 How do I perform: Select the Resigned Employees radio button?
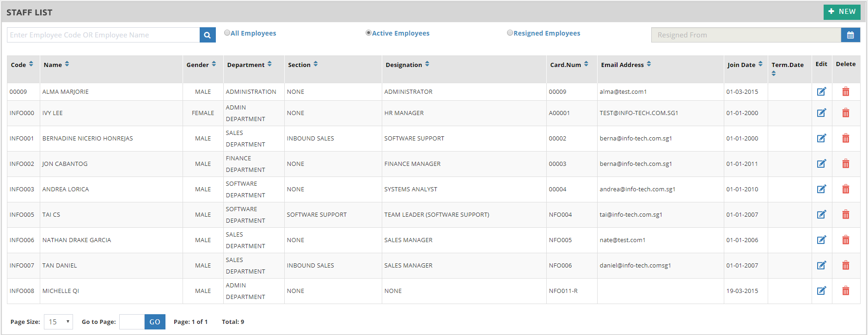[x=510, y=33]
